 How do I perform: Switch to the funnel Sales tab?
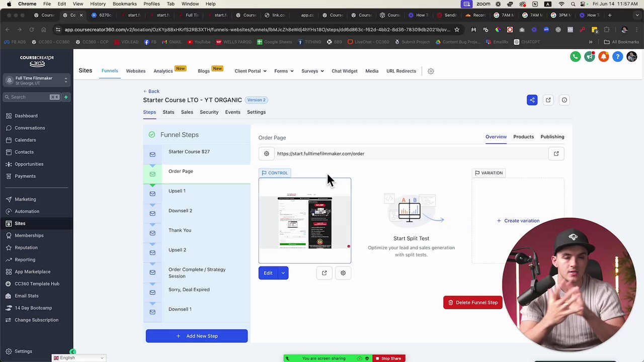(x=187, y=112)
